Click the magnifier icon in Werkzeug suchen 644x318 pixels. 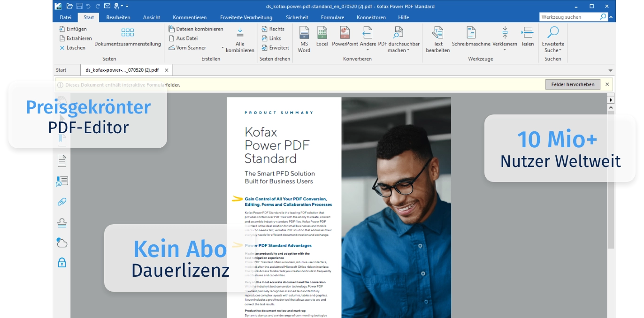pos(603,17)
